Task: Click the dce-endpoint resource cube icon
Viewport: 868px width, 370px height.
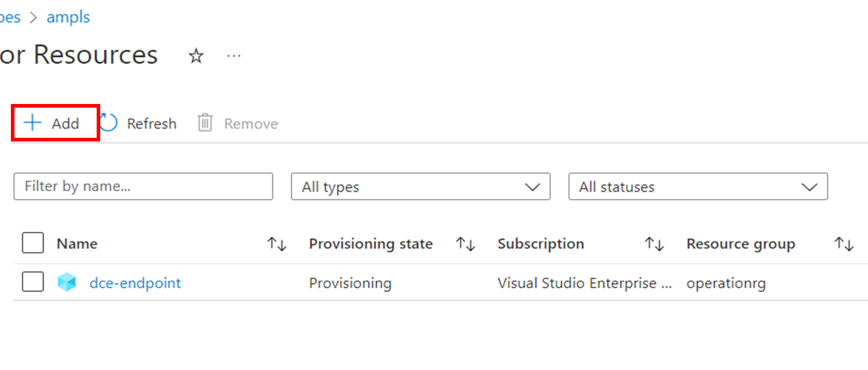Action: coord(67,282)
